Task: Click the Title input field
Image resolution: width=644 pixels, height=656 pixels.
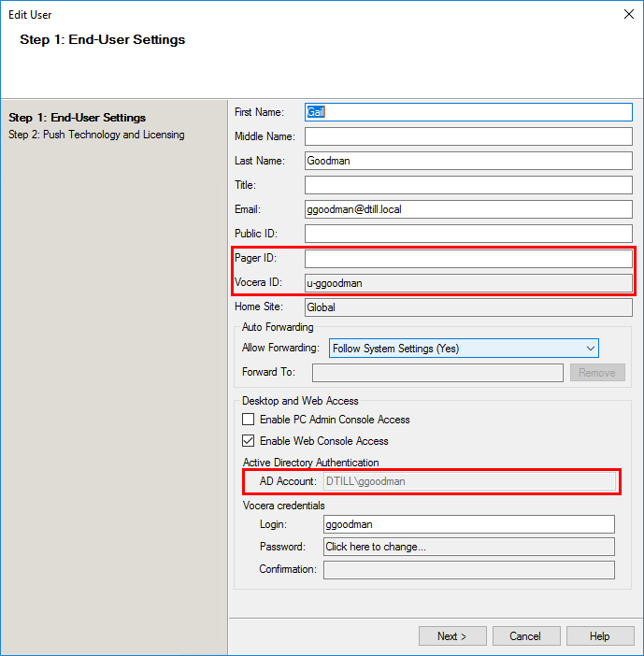Action: [x=468, y=185]
